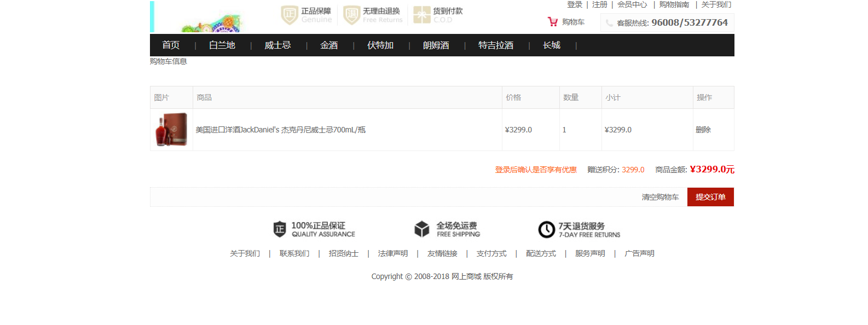Open 友情链接 in footer

pyautogui.click(x=442, y=253)
